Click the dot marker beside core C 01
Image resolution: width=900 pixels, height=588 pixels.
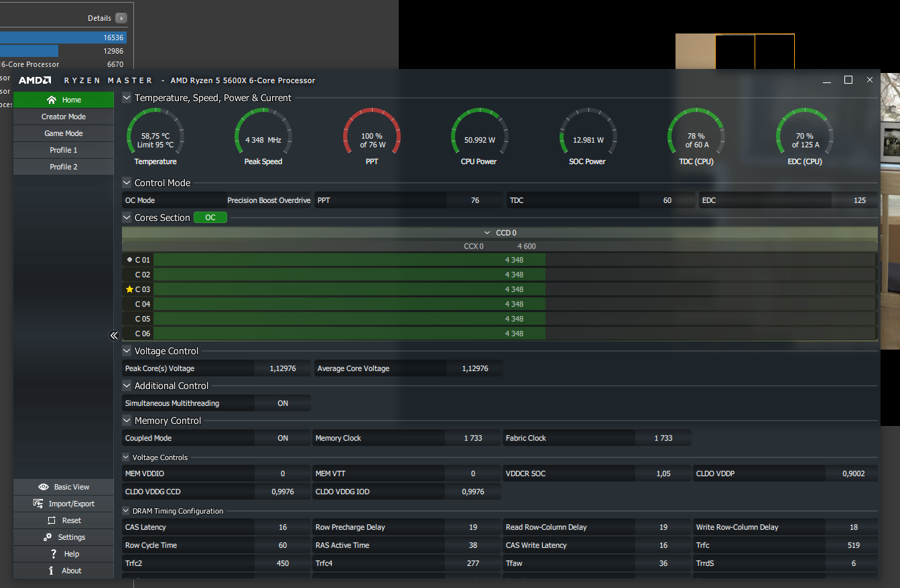tap(129, 260)
